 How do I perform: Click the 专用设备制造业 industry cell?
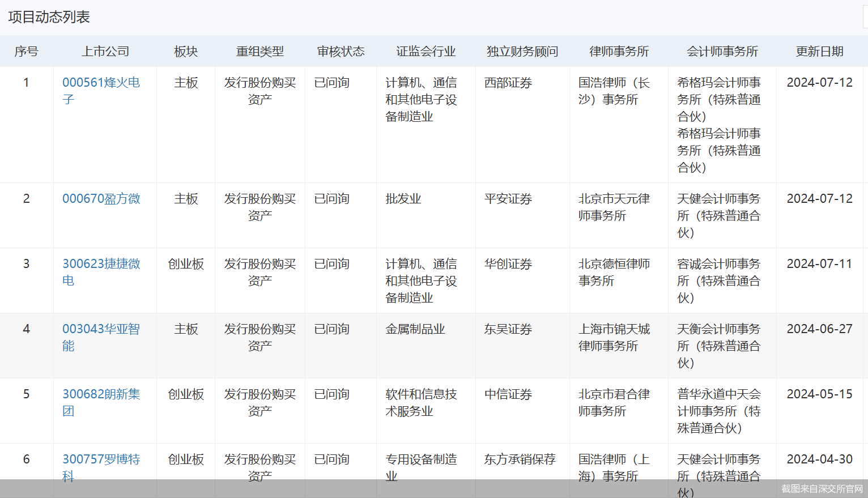pos(421,467)
